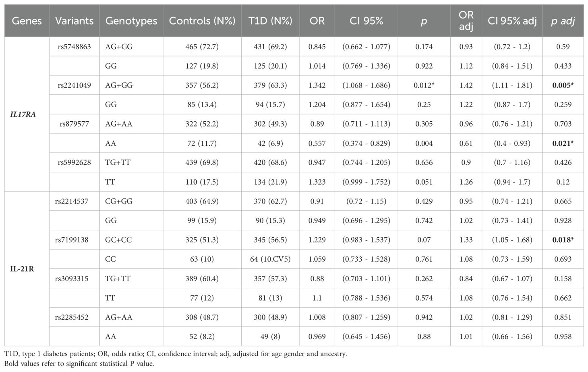Click variant rs2241049
The image size is (588, 372).
(x=74, y=85)
